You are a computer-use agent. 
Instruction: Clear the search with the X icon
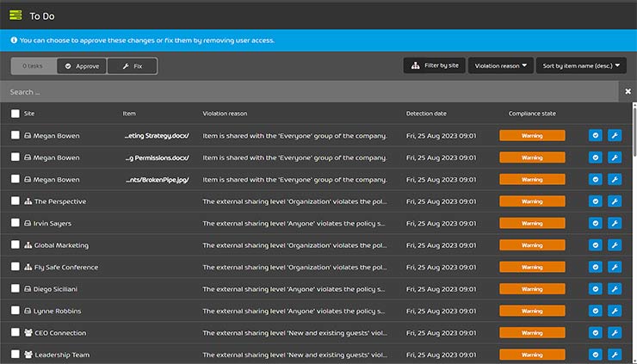click(x=628, y=92)
